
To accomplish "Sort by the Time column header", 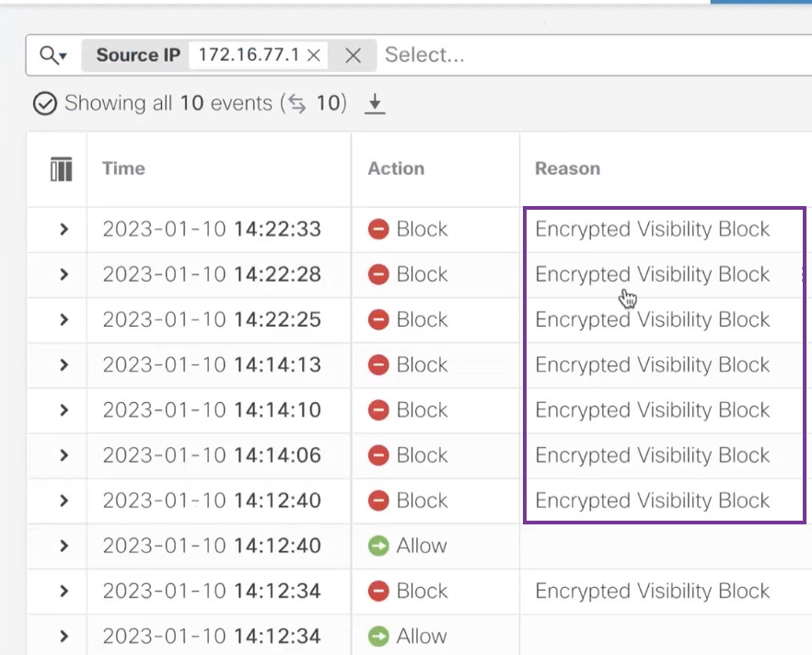I will pos(123,168).
